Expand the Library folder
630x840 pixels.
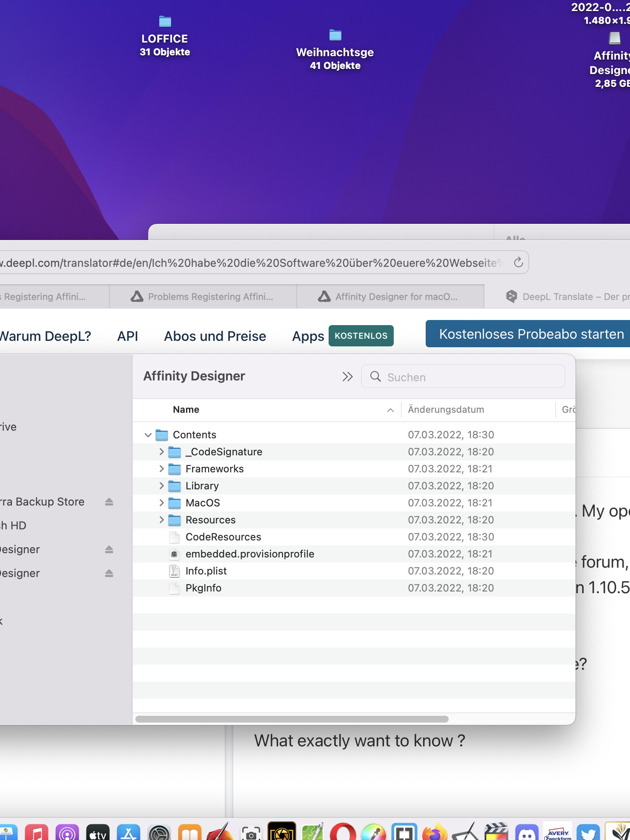(161, 486)
